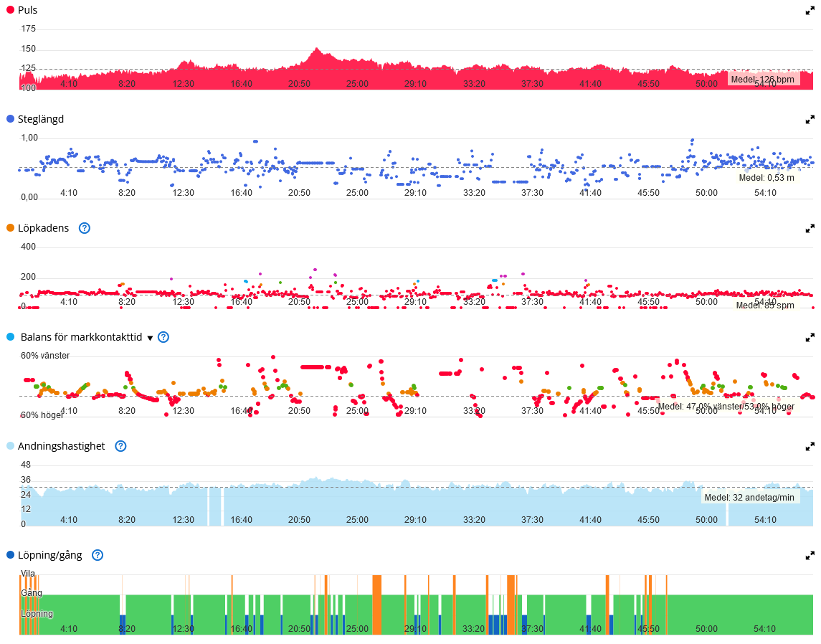Expand the Andningshastighet chart to full screen
This screenshot has width=821, height=644.
coord(810,446)
